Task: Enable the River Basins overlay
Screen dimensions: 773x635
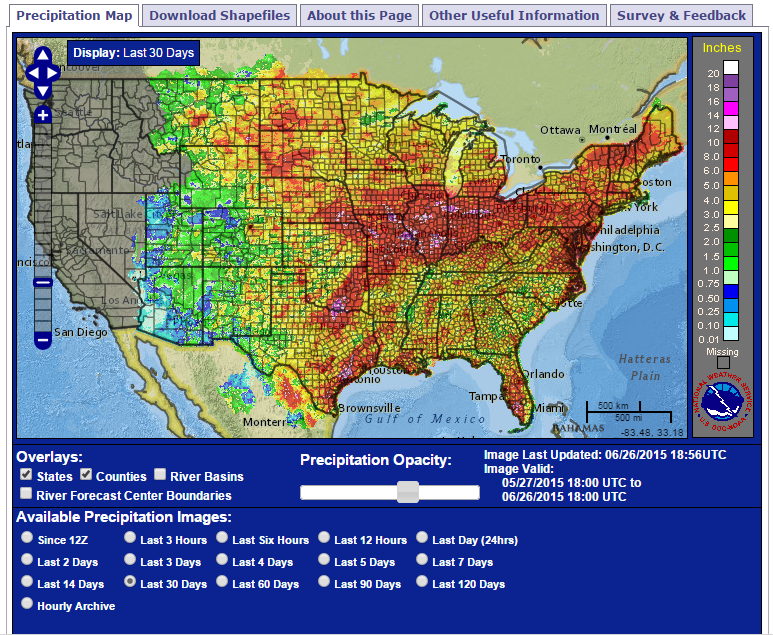Action: tap(160, 476)
